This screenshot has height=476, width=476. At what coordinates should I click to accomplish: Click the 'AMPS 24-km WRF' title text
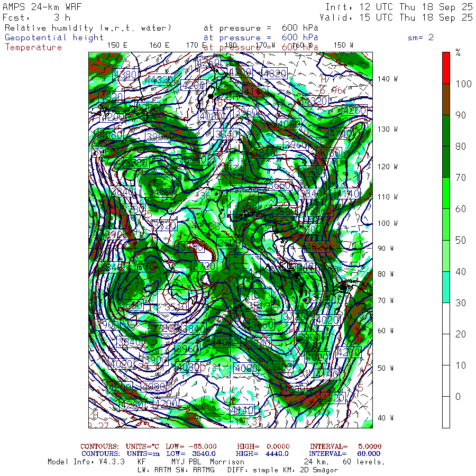click(42, 7)
